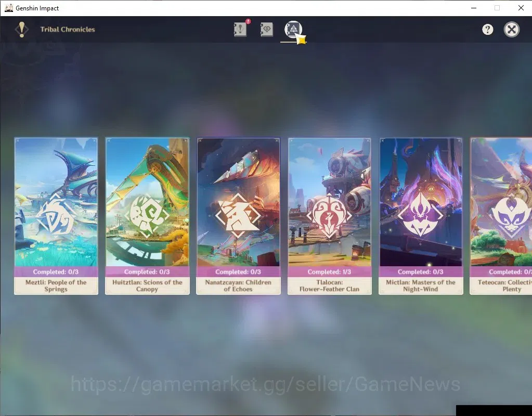Click the Meztli tribe emblem
This screenshot has height=416, width=532.
pos(56,215)
